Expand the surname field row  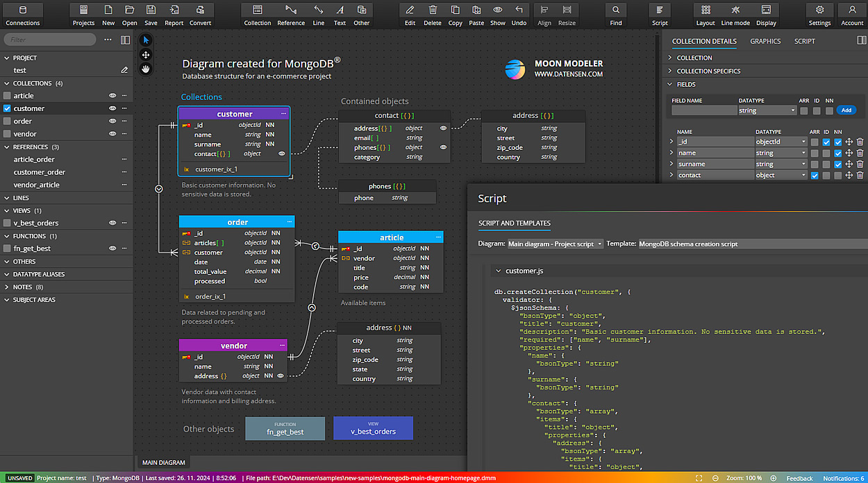coord(671,164)
